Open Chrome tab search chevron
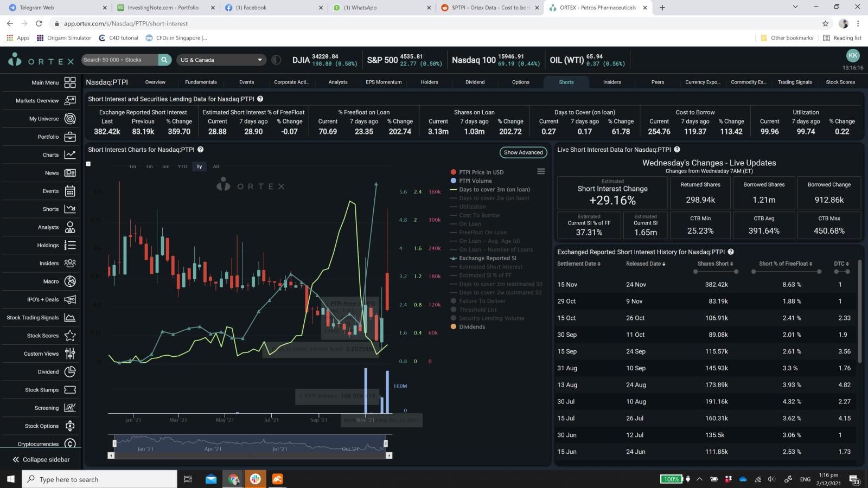The height and width of the screenshot is (488, 868). [x=795, y=7]
